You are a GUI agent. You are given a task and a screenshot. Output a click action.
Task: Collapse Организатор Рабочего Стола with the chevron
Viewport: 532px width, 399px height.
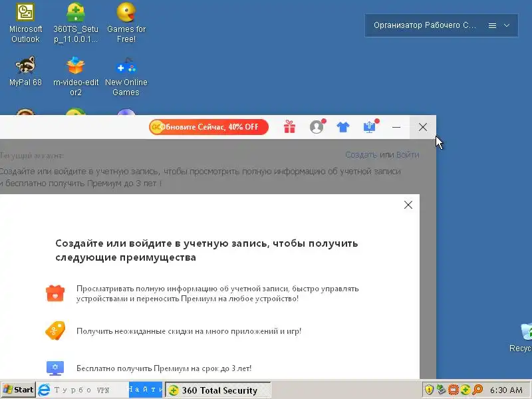pos(507,25)
